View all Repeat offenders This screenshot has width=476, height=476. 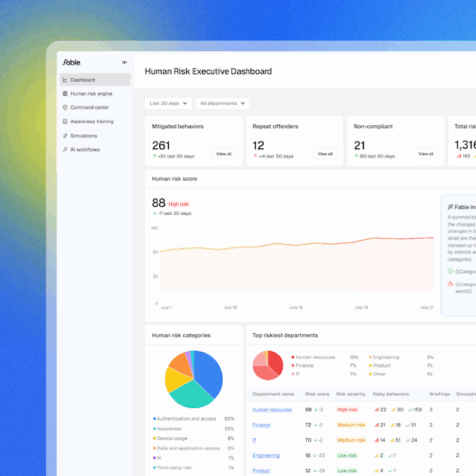click(325, 154)
